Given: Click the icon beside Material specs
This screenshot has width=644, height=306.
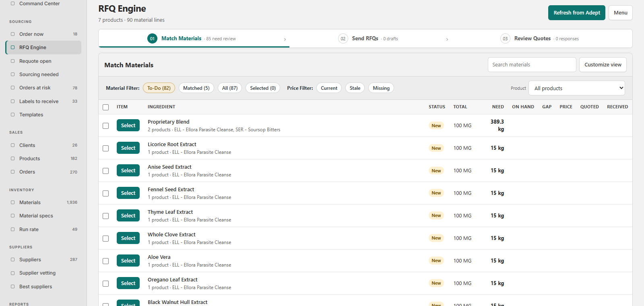Looking at the screenshot, I should pyautogui.click(x=12, y=216).
